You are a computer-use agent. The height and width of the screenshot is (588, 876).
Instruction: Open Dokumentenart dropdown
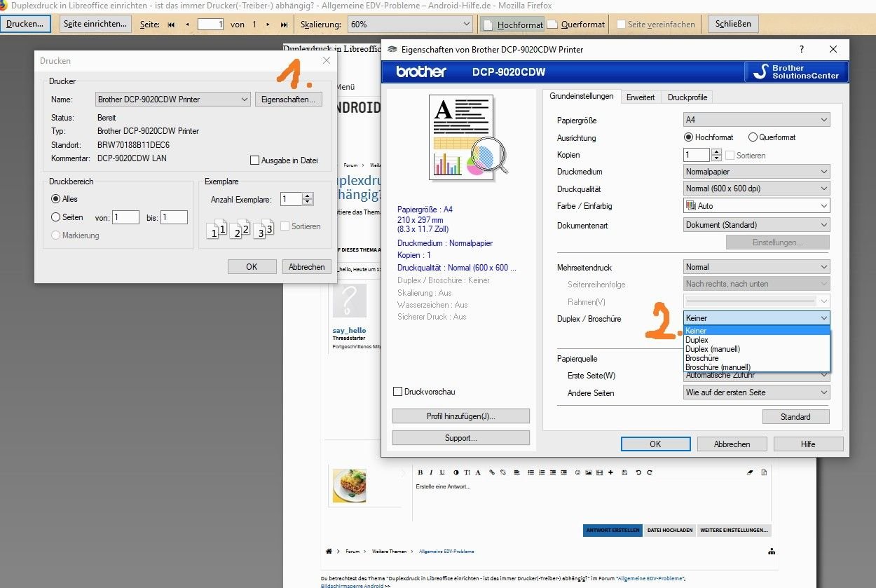click(x=757, y=225)
